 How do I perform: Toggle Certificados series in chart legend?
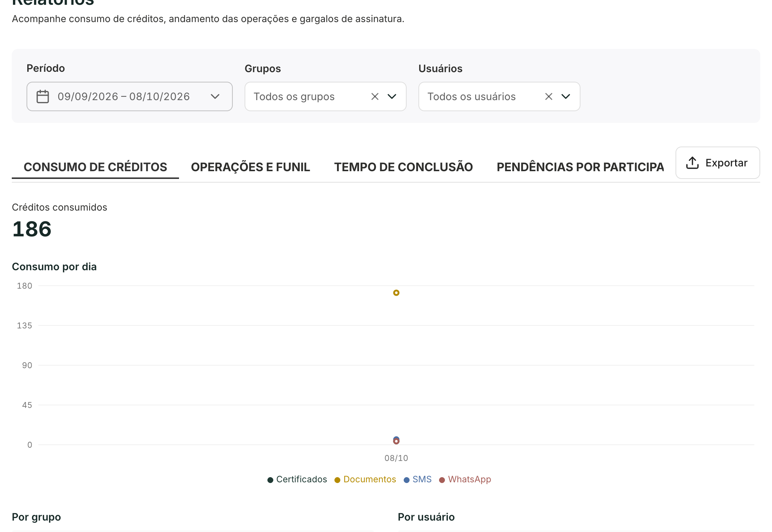click(x=297, y=479)
